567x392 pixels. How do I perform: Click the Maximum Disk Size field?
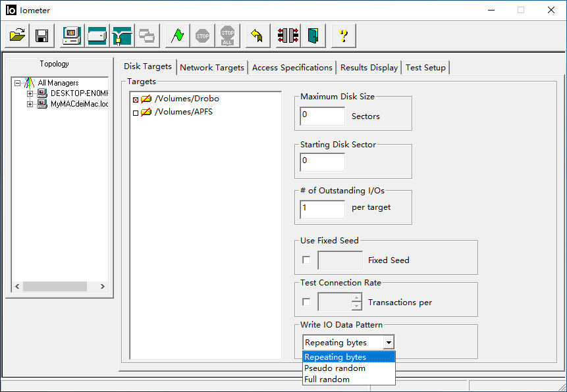pos(322,116)
